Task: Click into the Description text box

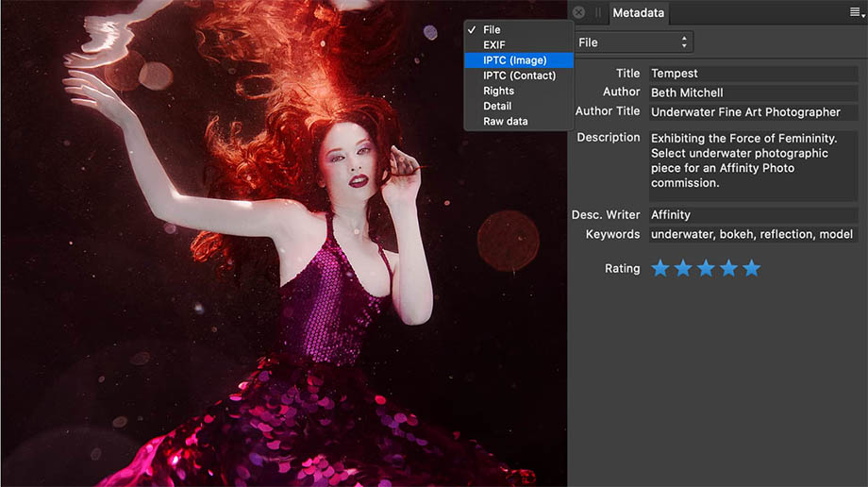Action: pos(752,164)
